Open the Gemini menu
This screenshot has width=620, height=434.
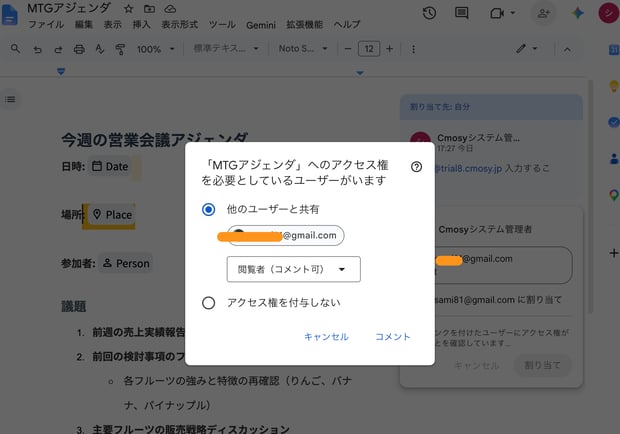point(261,25)
